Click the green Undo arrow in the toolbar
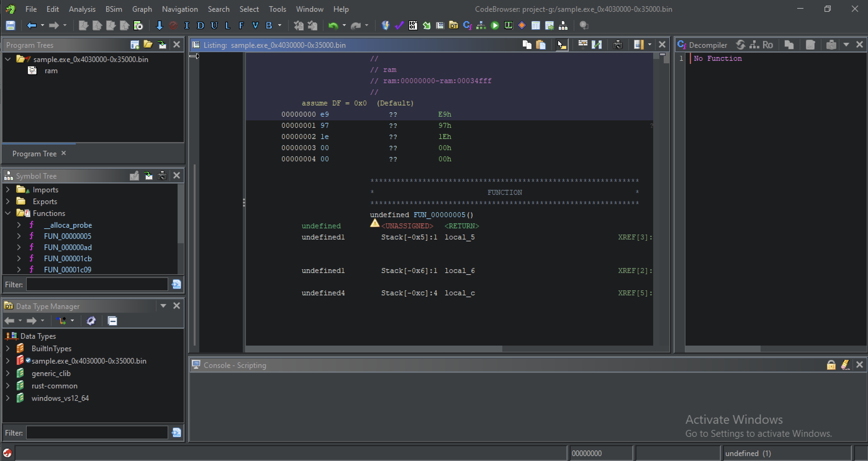 point(333,25)
